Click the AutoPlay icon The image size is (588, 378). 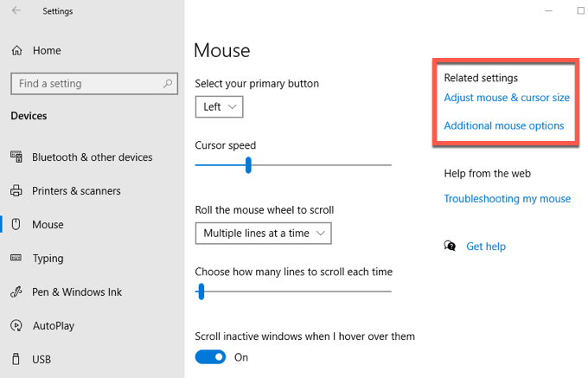click(16, 326)
